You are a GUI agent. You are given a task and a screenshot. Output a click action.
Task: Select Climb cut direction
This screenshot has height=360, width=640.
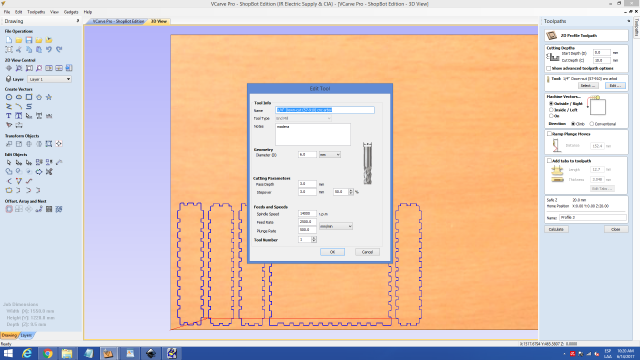pos(573,124)
